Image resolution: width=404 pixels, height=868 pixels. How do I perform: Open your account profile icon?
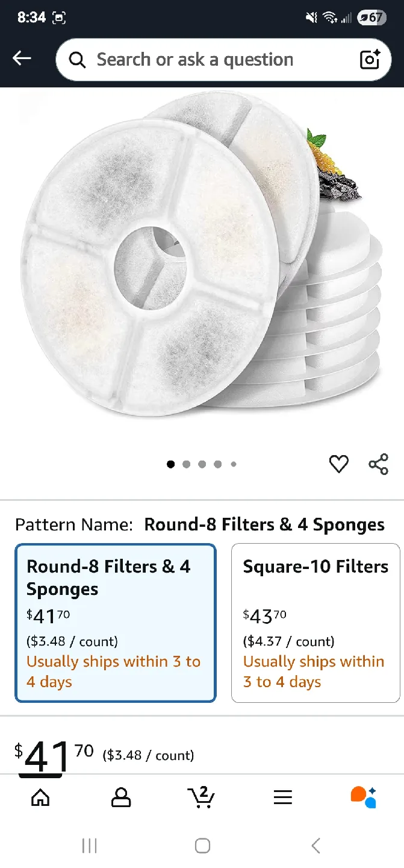(120, 797)
